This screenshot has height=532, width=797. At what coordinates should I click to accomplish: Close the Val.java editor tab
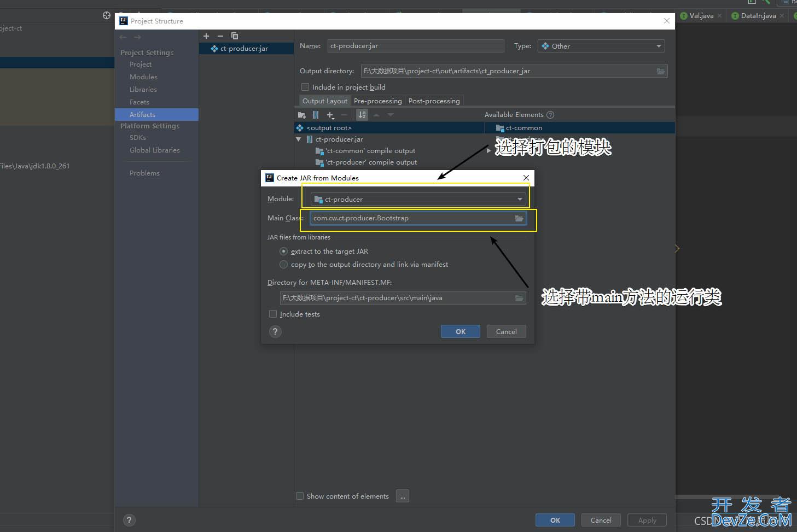pyautogui.click(x=719, y=16)
